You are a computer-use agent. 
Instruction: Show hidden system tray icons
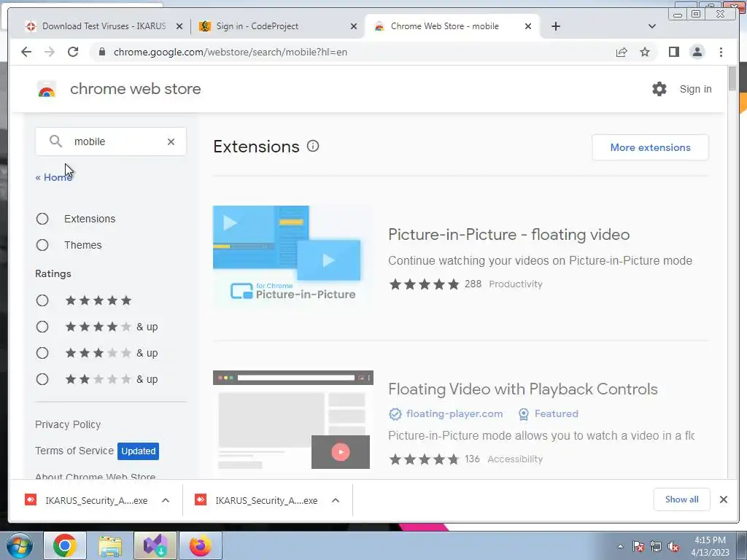620,546
